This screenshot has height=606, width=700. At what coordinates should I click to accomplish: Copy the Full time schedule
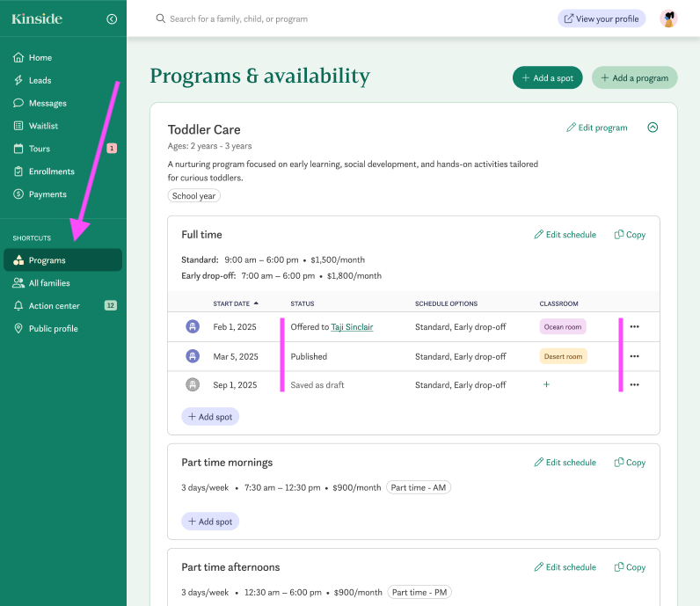[630, 235]
